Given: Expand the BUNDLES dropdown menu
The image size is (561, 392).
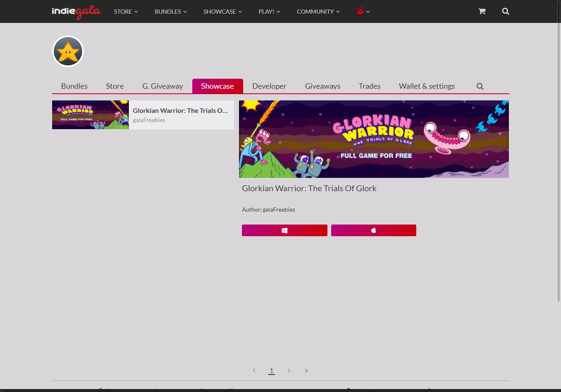Looking at the screenshot, I should (x=171, y=12).
